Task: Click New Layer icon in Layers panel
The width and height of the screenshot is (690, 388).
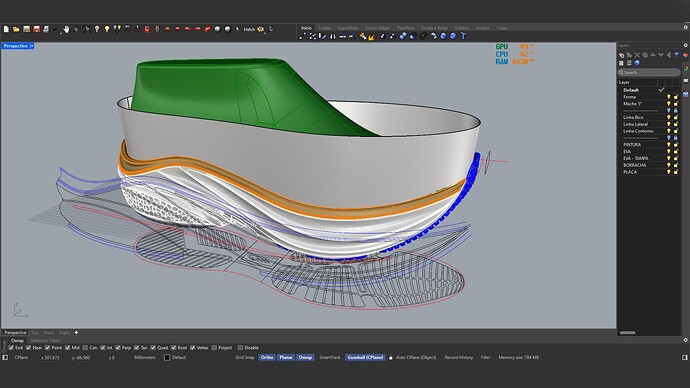Action: tap(622, 55)
